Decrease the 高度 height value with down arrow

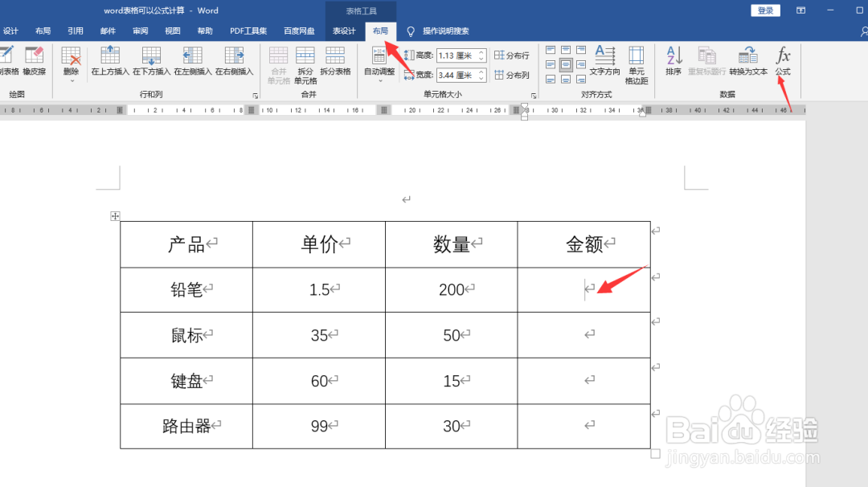(x=481, y=59)
